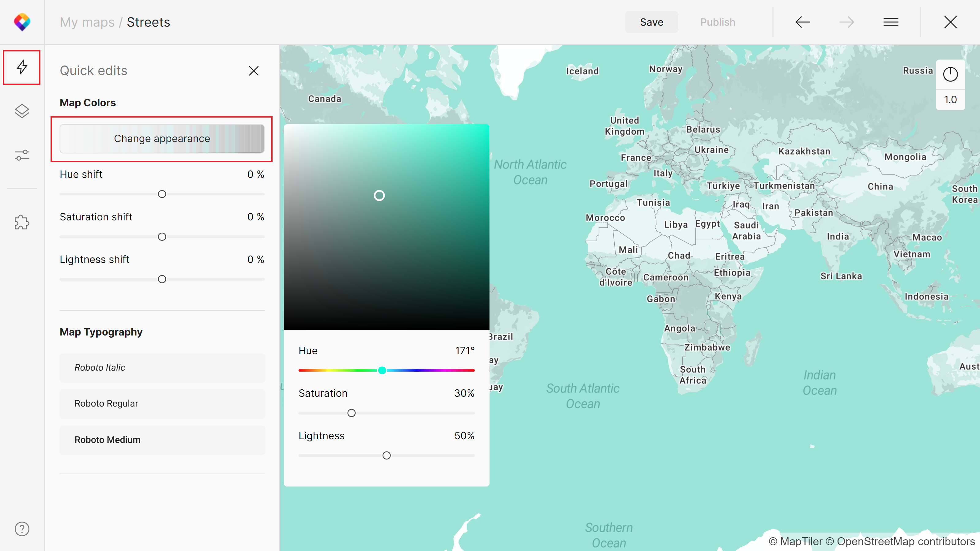Image resolution: width=980 pixels, height=551 pixels.
Task: Click the map compass reset icon
Action: [x=950, y=74]
